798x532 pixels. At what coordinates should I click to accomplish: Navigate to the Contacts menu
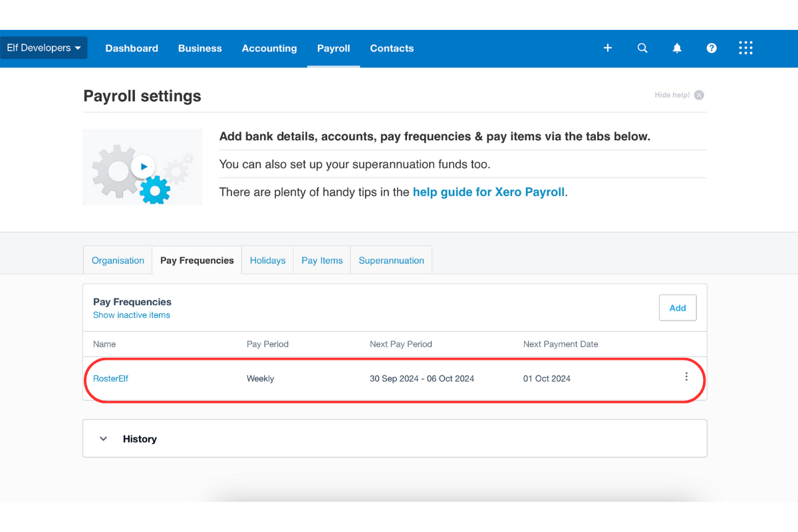click(x=392, y=48)
